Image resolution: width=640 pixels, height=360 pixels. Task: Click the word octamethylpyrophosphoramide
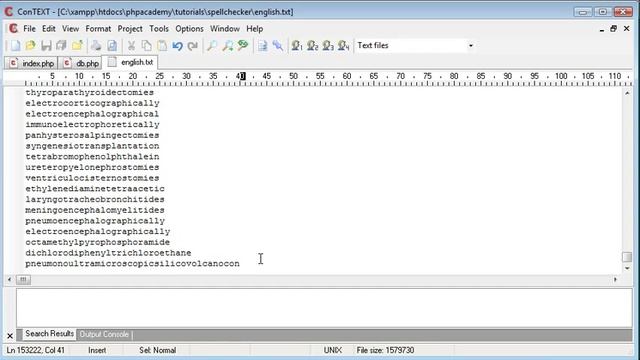[x=98, y=242]
